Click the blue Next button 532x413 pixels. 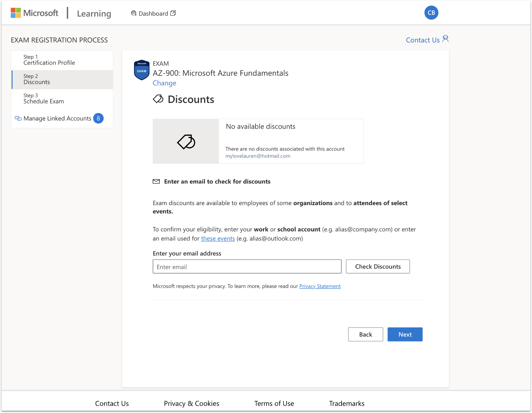(x=405, y=335)
